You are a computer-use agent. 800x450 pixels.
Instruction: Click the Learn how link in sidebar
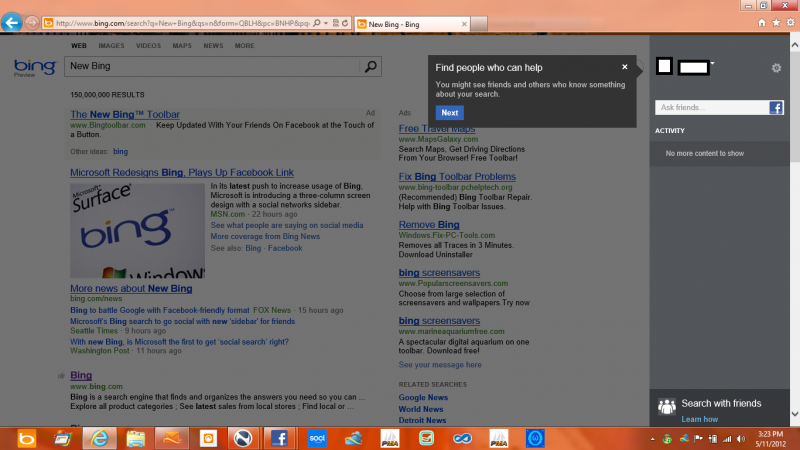point(699,419)
